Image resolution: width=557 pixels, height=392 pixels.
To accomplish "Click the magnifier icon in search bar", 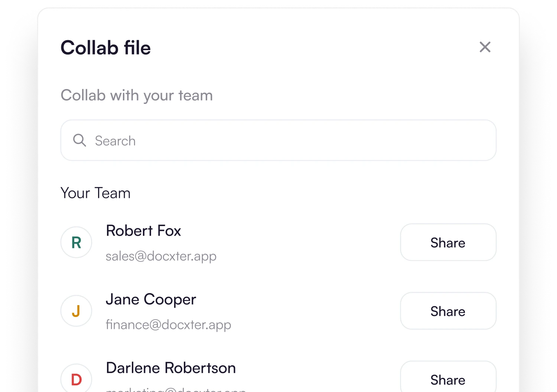I will (79, 140).
